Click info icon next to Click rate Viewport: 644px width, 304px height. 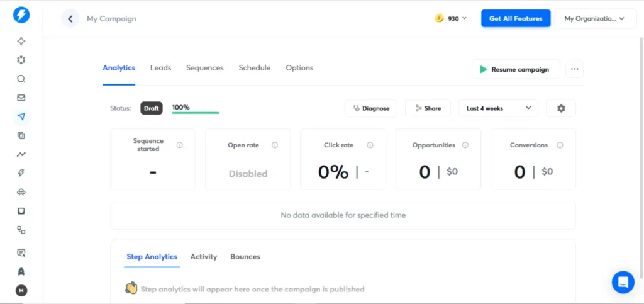(x=370, y=145)
